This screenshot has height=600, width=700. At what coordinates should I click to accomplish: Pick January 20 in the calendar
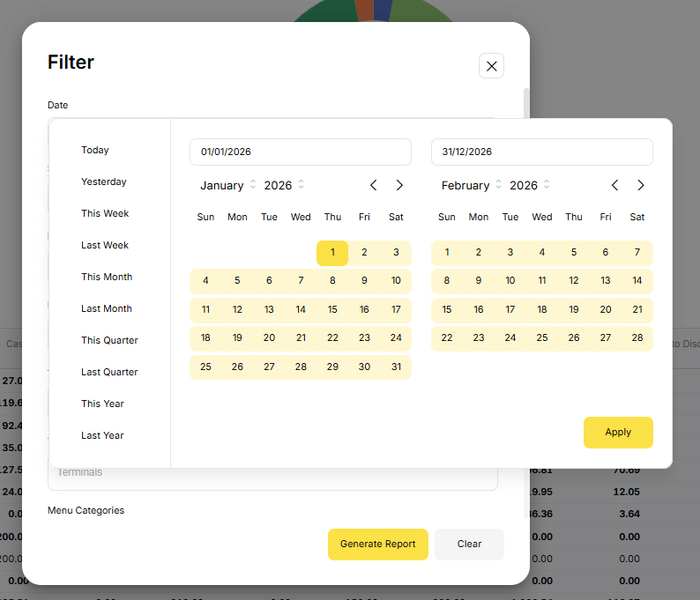pyautogui.click(x=269, y=337)
